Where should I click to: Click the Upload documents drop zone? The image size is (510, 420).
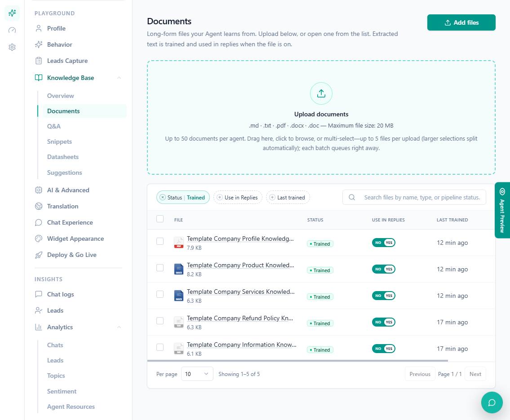coord(321,117)
